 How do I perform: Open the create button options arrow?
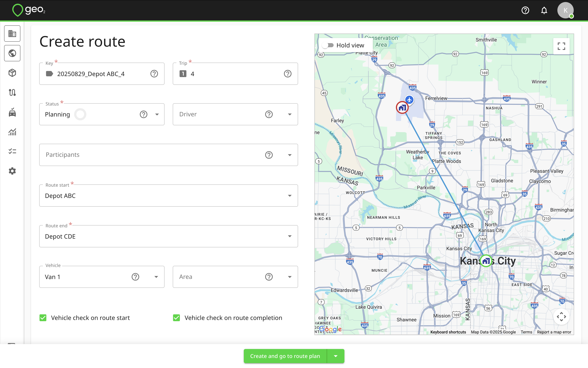[336, 356]
